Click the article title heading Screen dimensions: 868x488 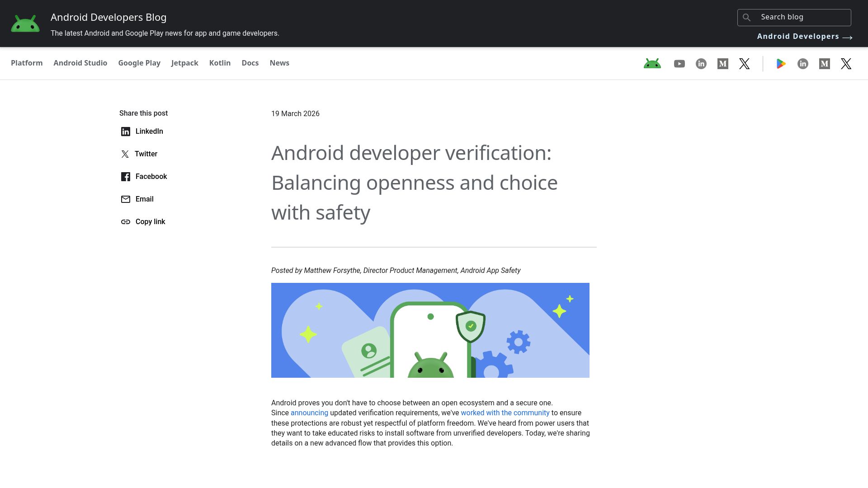pyautogui.click(x=415, y=183)
